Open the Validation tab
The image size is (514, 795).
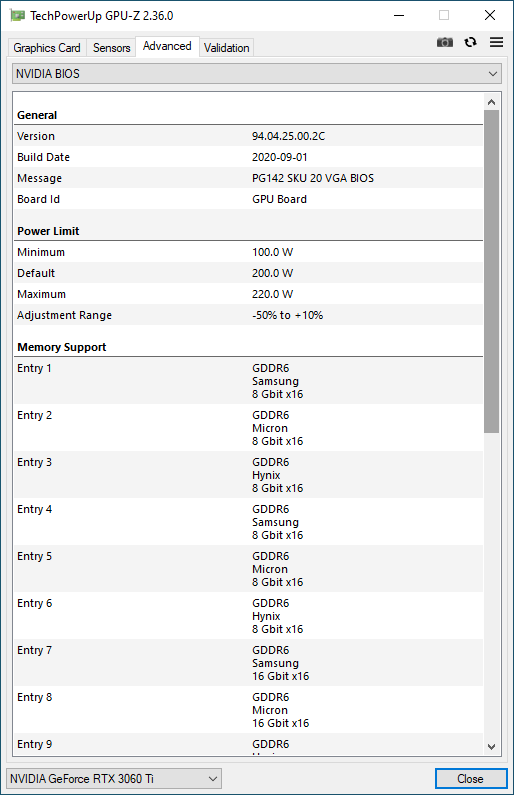click(x=227, y=48)
